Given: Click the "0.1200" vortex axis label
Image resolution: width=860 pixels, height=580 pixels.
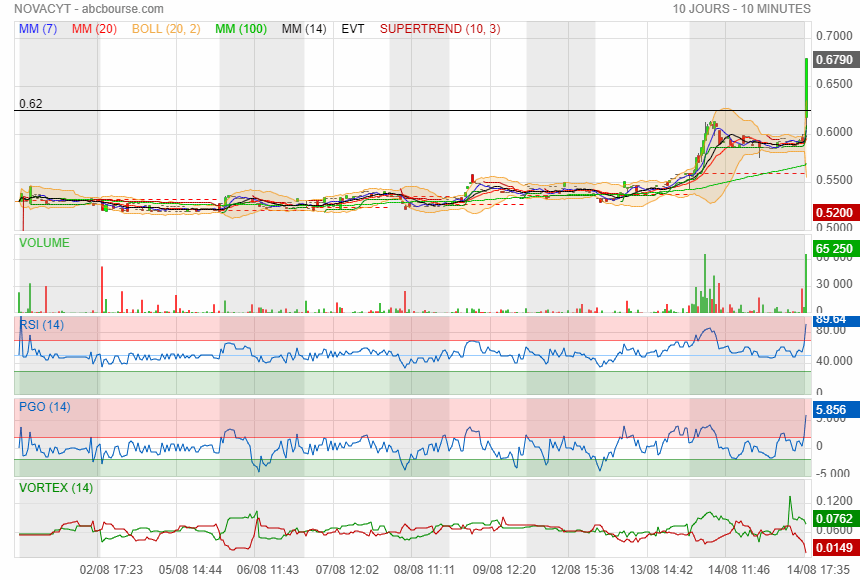Looking at the screenshot, I should pos(834,500).
